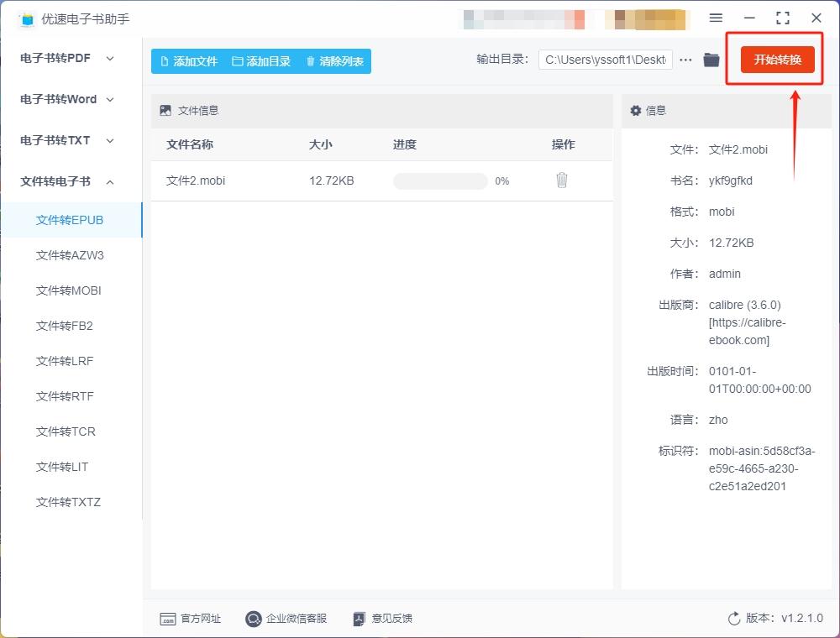Expand the 电子书转TXT section
This screenshot has width=840, height=638.
pyautogui.click(x=67, y=141)
